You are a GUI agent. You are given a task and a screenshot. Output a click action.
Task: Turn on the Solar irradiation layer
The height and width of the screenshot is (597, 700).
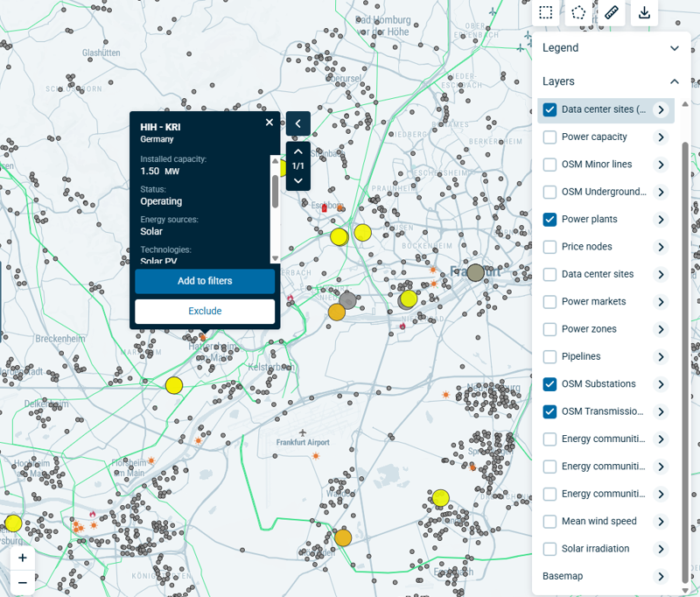pos(550,549)
